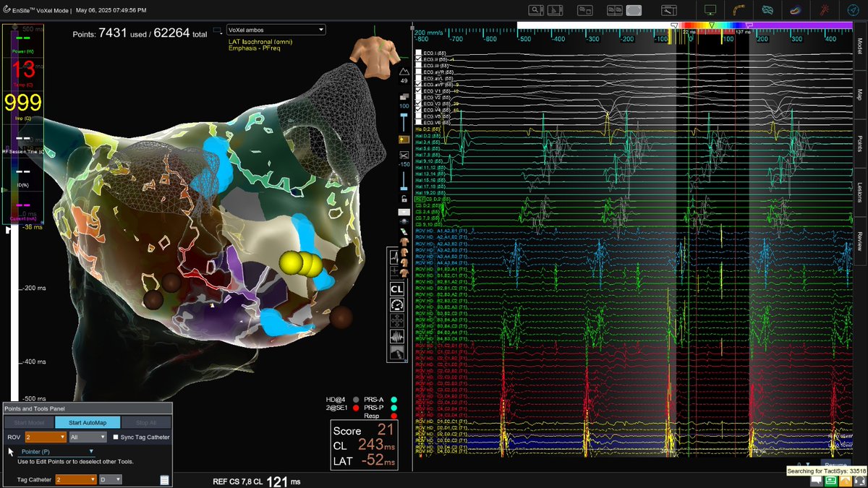This screenshot has width=868, height=488.
Task: Open the Tag Catheter number dropdown
Action: click(x=76, y=479)
